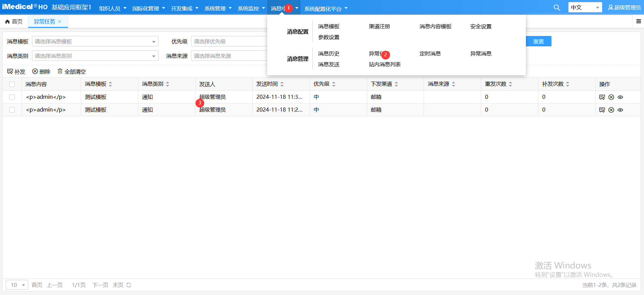Click resend icon in first row actions
The image size is (644, 295).
pyautogui.click(x=602, y=97)
